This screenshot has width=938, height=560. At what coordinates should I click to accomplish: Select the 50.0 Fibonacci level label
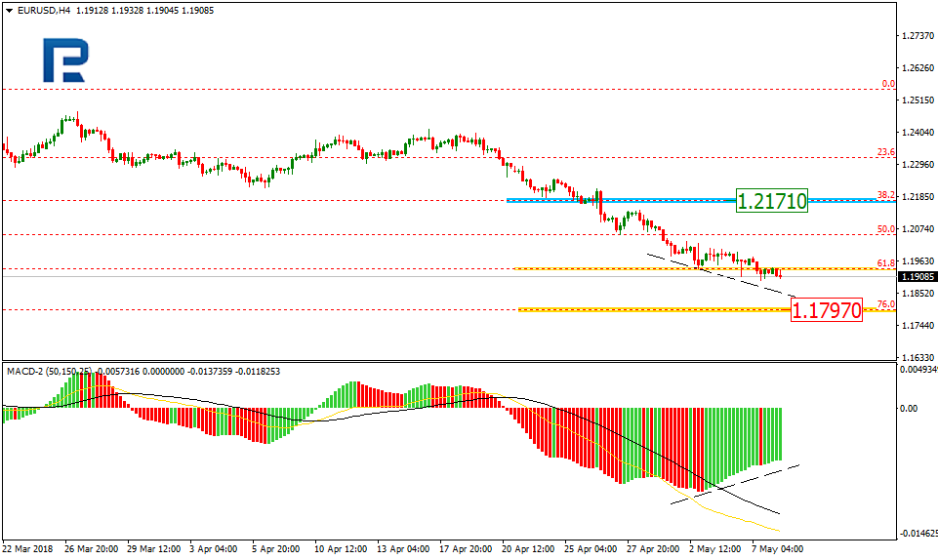coord(885,229)
